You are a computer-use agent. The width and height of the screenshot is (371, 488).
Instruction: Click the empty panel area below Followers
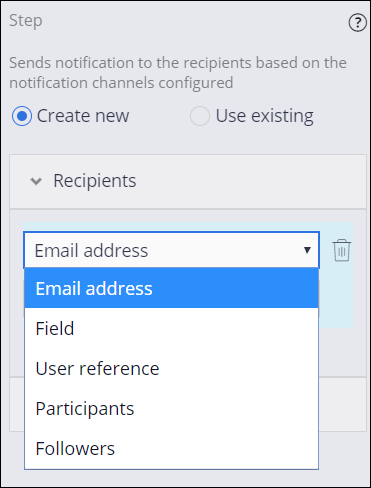[185, 477]
